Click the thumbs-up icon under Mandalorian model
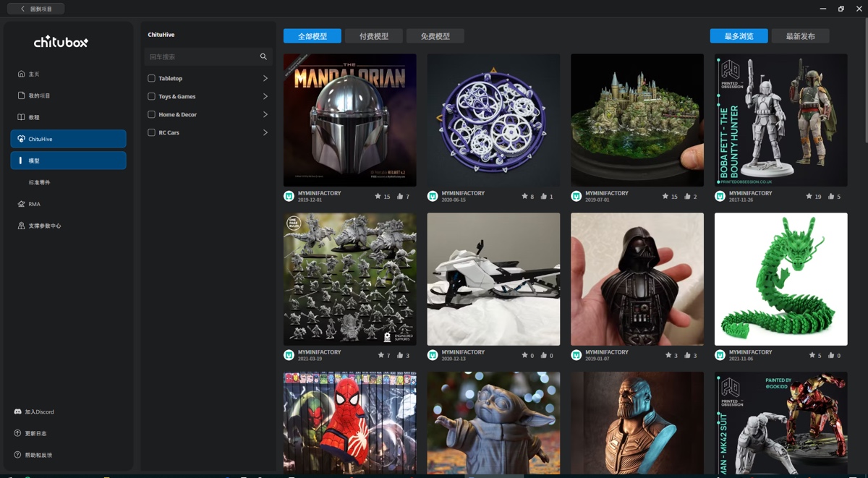868x478 pixels. pos(400,197)
